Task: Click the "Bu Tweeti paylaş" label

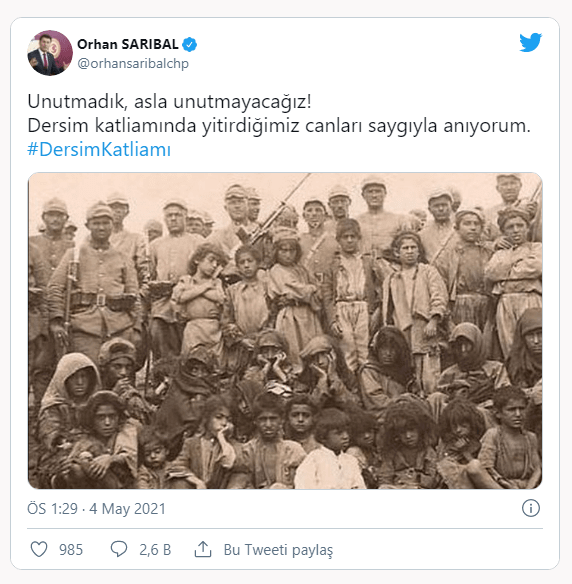Action: (x=278, y=550)
